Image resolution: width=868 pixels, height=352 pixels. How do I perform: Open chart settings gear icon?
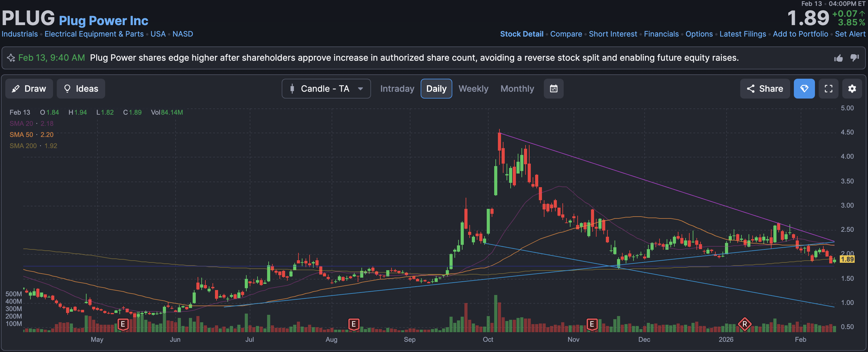point(852,89)
